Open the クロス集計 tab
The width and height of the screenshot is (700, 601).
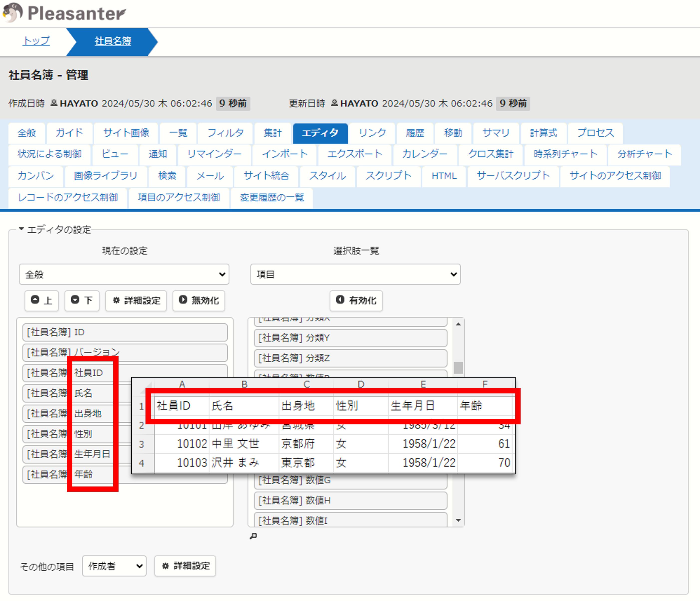[491, 154]
